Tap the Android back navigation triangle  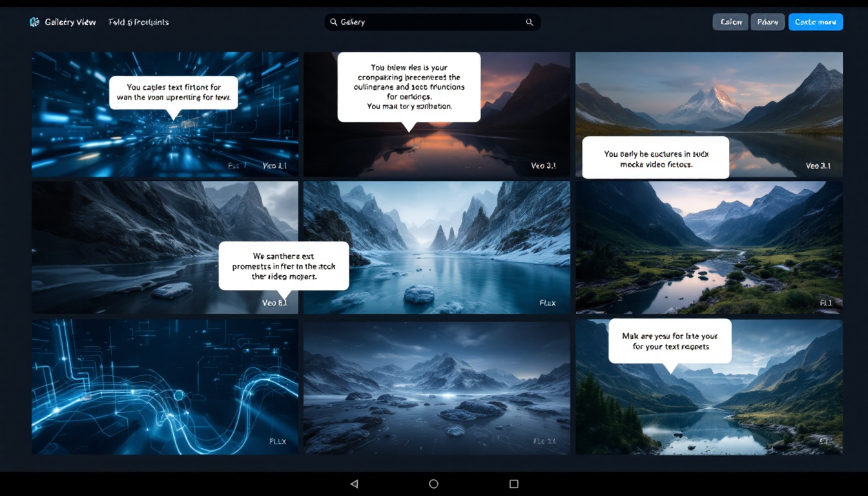click(x=354, y=483)
